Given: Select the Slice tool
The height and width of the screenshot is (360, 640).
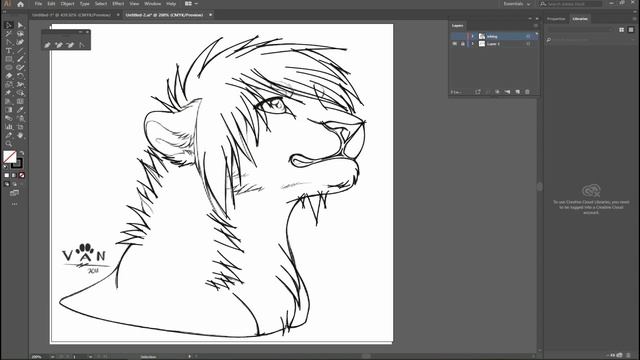Looking at the screenshot, I should pyautogui.click(x=9, y=136).
